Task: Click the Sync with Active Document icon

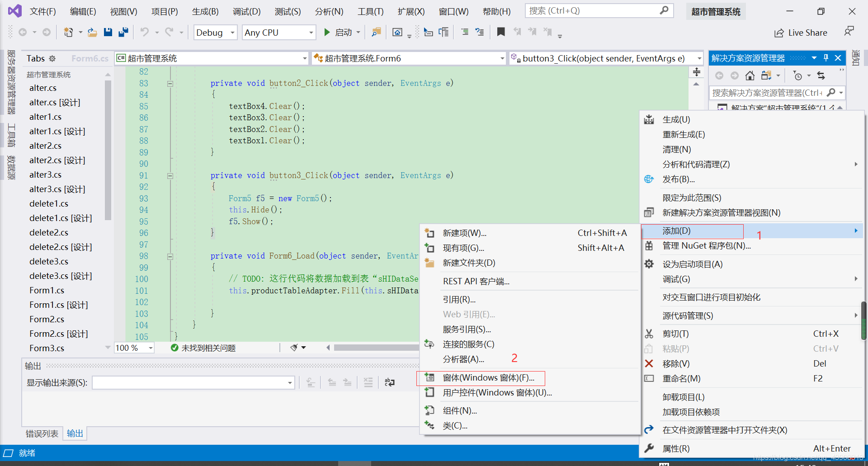Action: [821, 75]
